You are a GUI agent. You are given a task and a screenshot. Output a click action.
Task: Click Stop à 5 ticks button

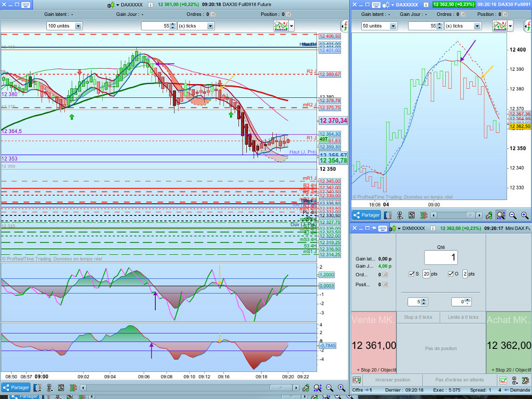click(x=418, y=317)
